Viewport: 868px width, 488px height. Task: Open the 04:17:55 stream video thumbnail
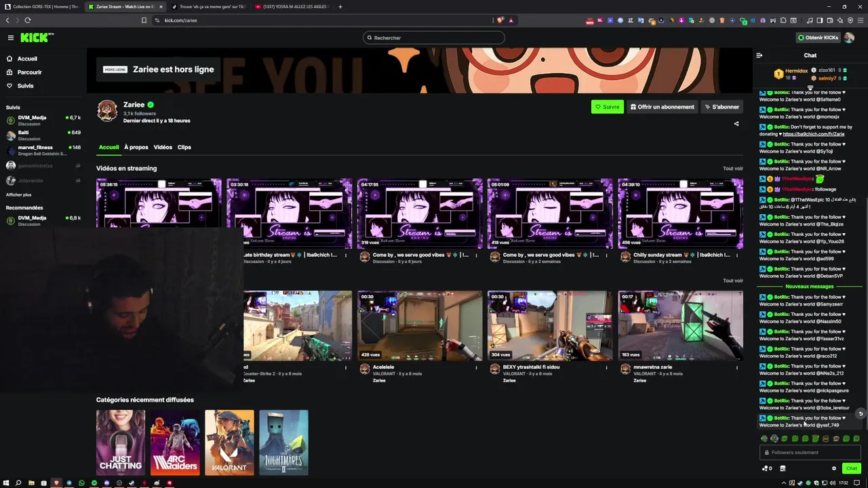click(x=420, y=213)
